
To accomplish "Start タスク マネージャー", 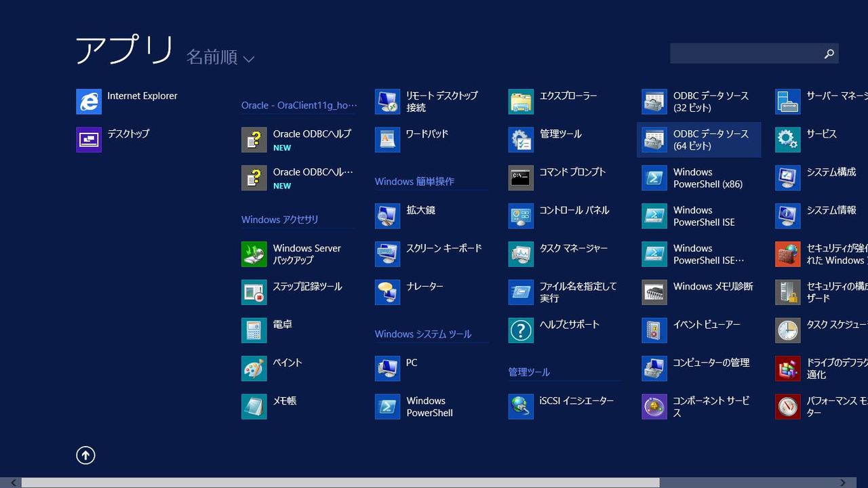I will [x=559, y=254].
